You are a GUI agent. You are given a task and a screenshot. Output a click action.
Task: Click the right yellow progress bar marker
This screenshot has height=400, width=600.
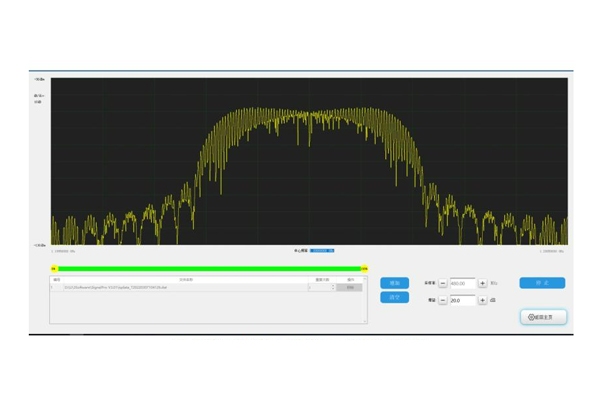click(x=364, y=268)
